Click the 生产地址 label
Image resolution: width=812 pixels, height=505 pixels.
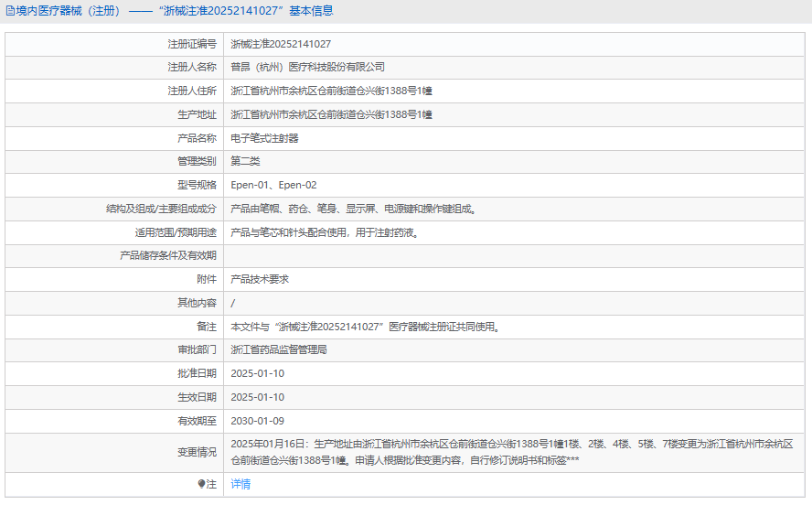197,114
